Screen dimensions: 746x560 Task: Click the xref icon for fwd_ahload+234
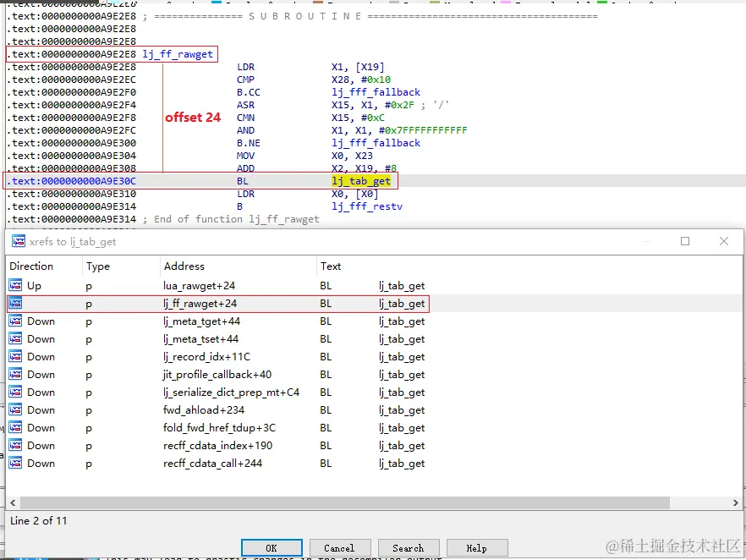(15, 409)
